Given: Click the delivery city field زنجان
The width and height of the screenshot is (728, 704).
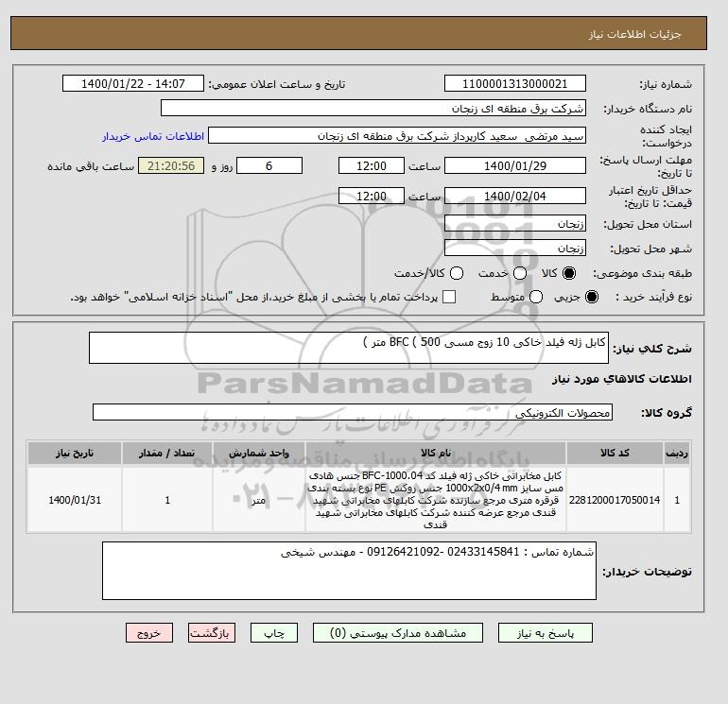Looking at the screenshot, I should tap(515, 249).
